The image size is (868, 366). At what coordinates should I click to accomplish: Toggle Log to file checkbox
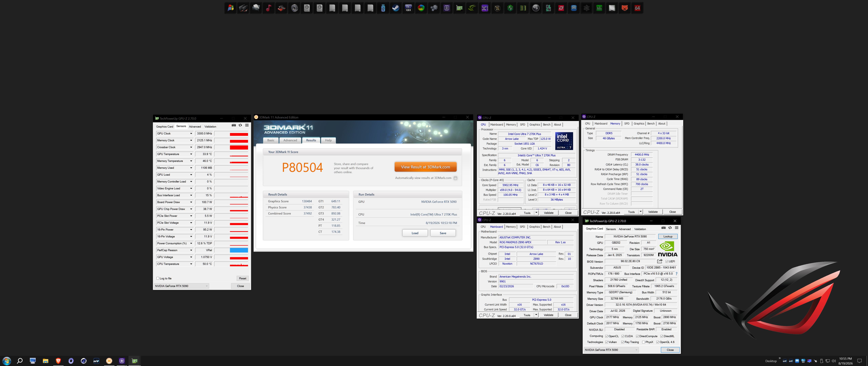pyautogui.click(x=158, y=278)
